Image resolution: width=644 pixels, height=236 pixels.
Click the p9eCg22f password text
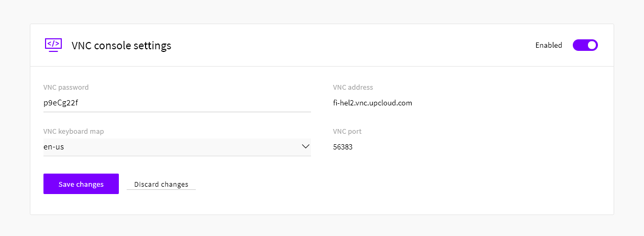[x=61, y=103]
